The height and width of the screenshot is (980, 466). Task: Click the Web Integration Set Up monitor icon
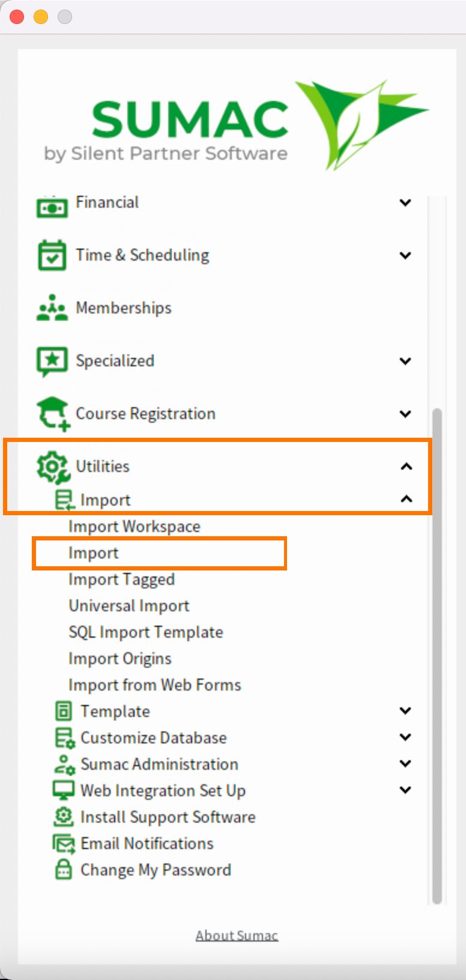64,790
